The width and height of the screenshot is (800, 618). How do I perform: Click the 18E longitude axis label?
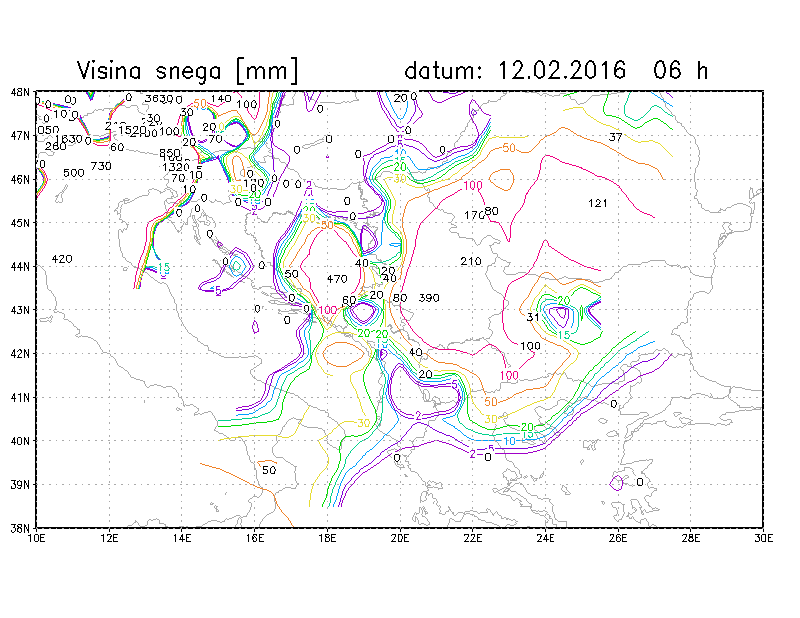pyautogui.click(x=327, y=538)
